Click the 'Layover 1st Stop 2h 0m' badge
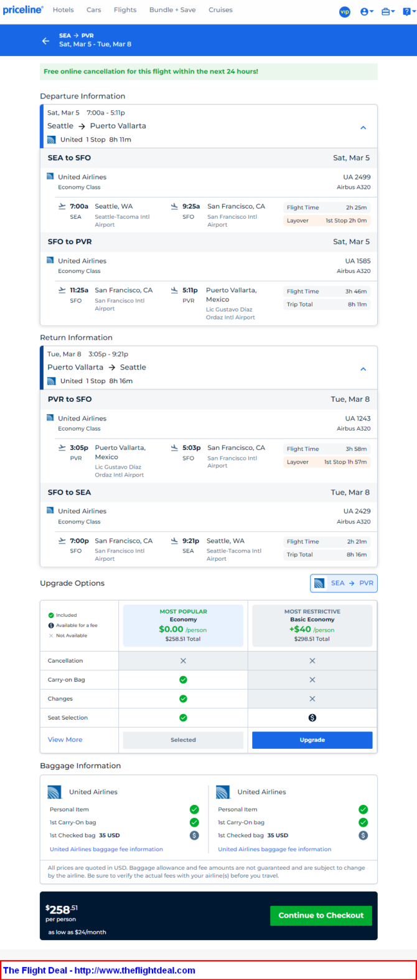The image size is (417, 980). click(x=327, y=221)
